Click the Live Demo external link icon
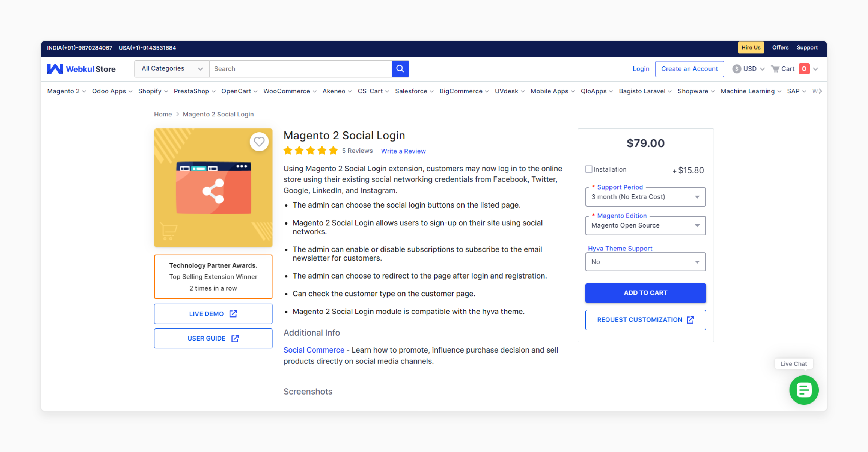The width and height of the screenshot is (868, 452). (233, 314)
